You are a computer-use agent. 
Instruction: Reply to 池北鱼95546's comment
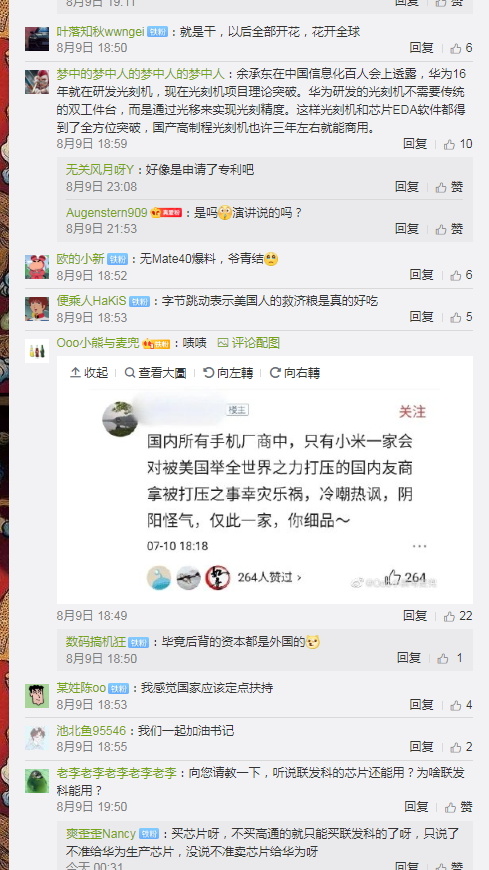(x=421, y=747)
